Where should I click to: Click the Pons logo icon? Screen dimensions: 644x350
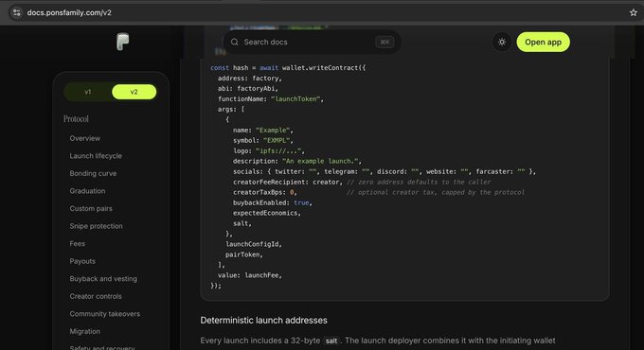point(122,42)
